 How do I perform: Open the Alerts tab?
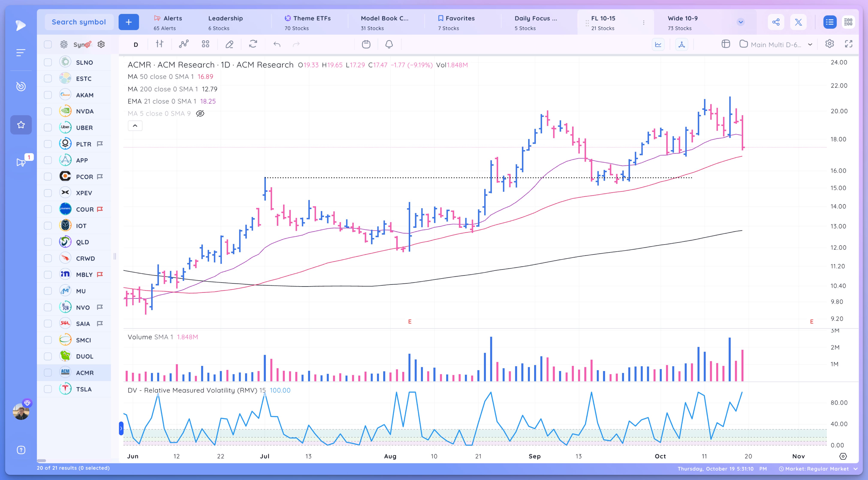[168, 23]
